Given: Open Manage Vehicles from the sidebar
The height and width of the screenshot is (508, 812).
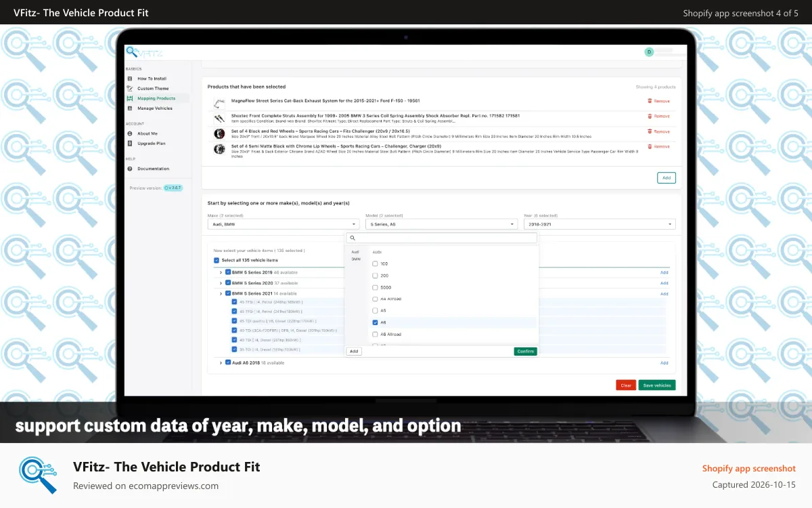Looking at the screenshot, I should point(155,108).
